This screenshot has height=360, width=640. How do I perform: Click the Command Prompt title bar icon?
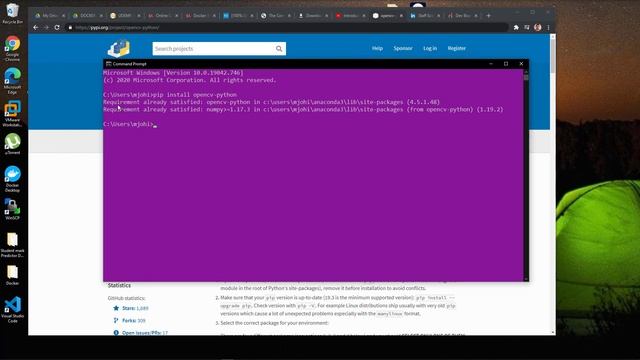click(109, 64)
